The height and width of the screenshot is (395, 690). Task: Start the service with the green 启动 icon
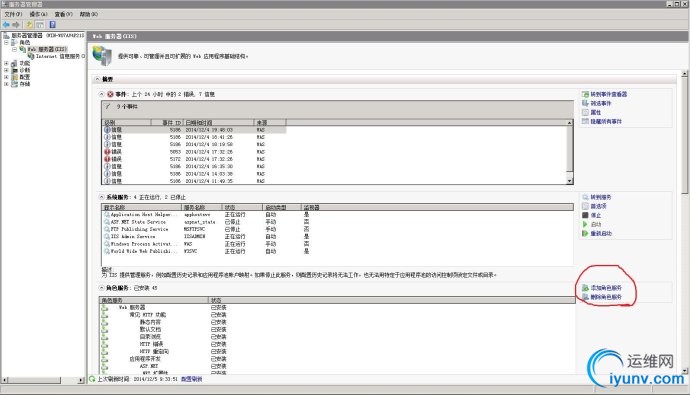585,224
